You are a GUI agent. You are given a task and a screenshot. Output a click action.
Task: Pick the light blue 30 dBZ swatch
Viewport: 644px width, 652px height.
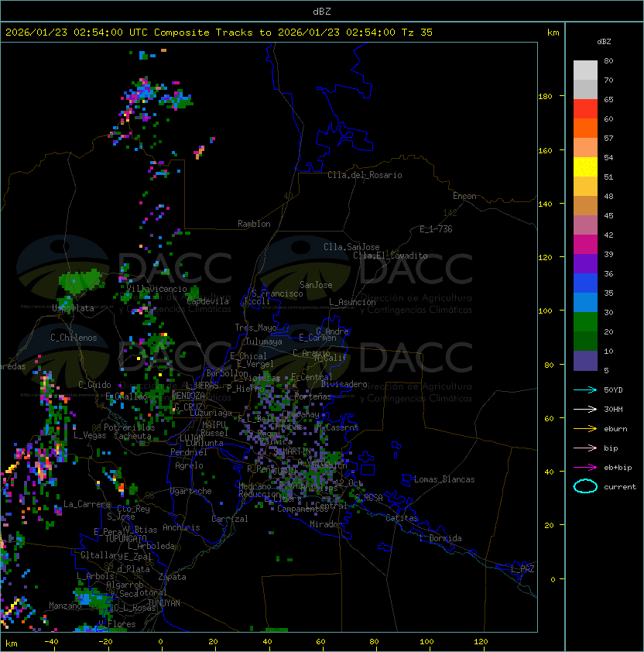[585, 302]
